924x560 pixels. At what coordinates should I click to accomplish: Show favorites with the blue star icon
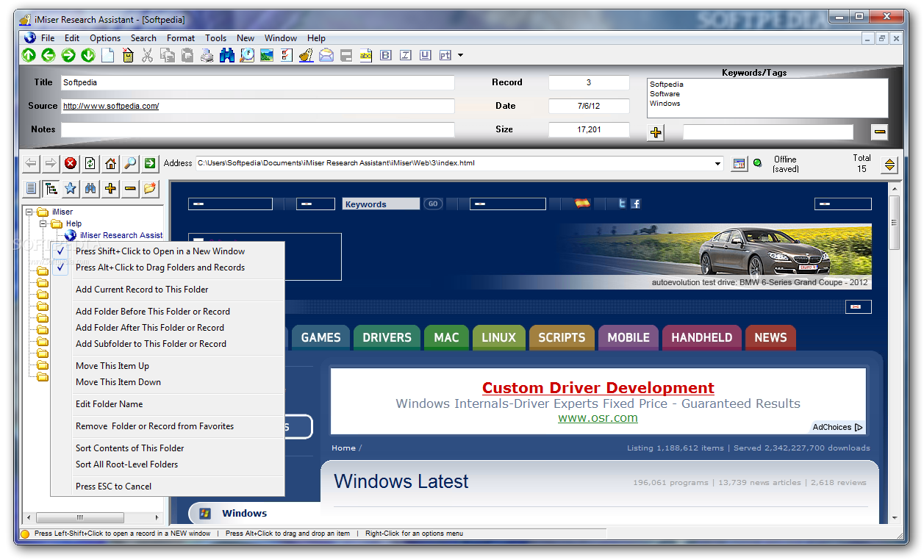[x=71, y=189]
